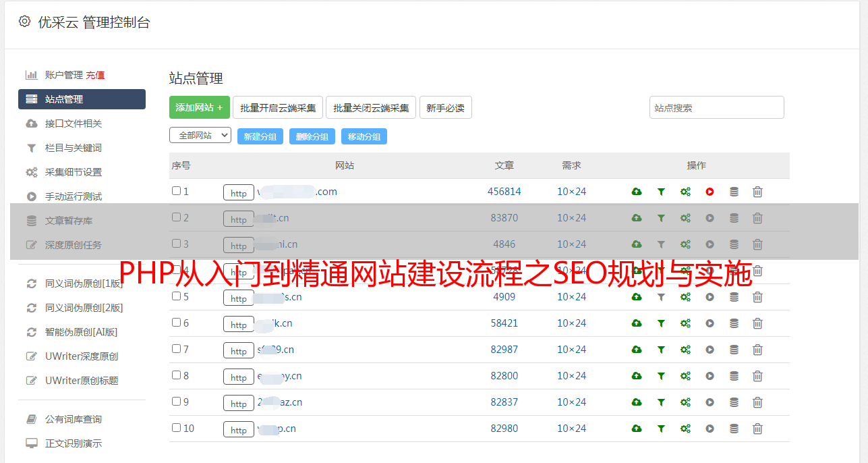
Task: Click cloud upload icon in the 58421 row
Action: (x=637, y=323)
